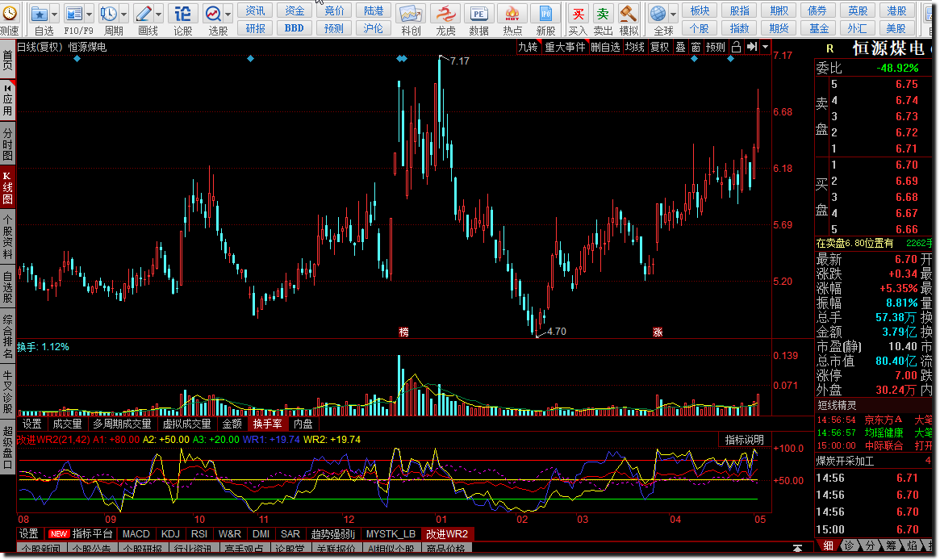Click 设置 beside the 成交量 indicator tab
Image resolution: width=940 pixels, height=560 pixels.
31,424
